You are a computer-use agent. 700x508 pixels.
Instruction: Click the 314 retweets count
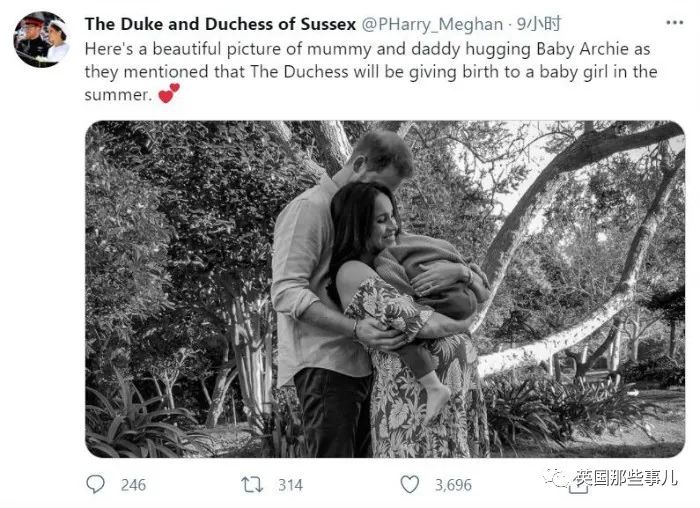coord(291,485)
